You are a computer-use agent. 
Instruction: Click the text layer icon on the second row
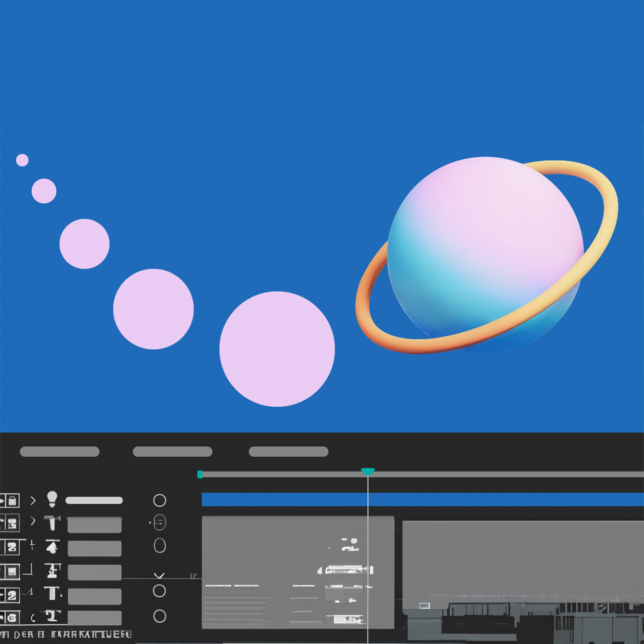(52, 522)
